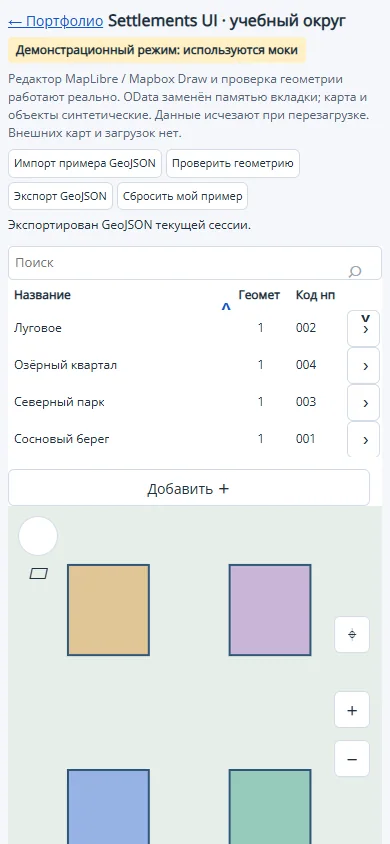Click the Экспорт GeoJSON button
This screenshot has height=844, width=390.
point(60,196)
